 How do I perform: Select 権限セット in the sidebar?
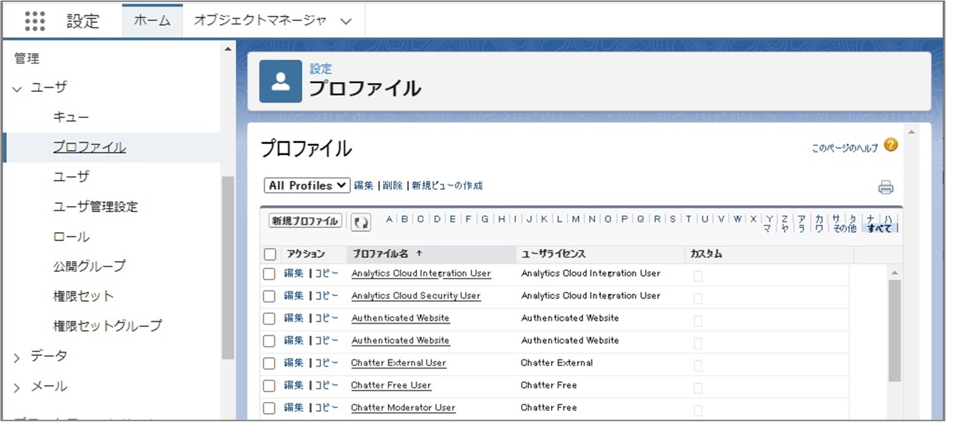tap(83, 296)
